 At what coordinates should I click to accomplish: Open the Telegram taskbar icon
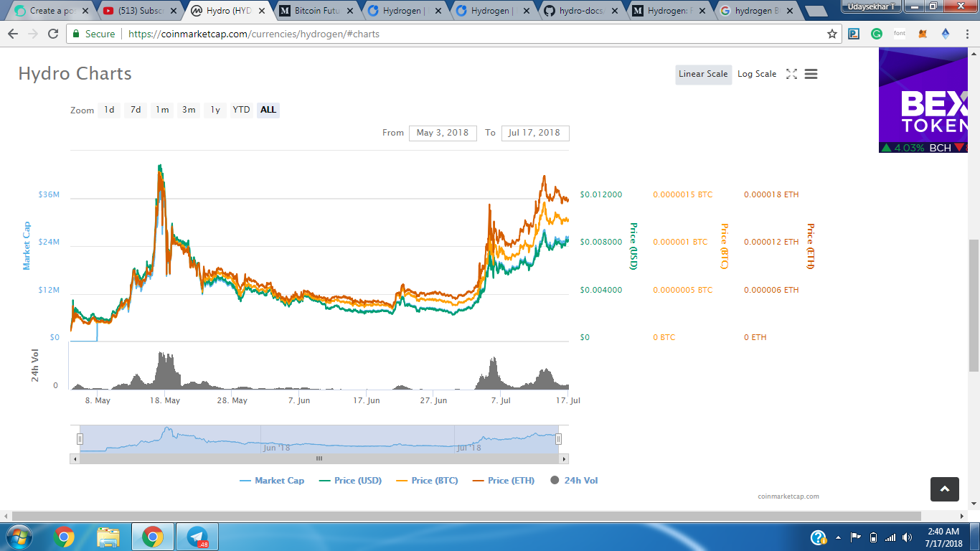click(197, 537)
